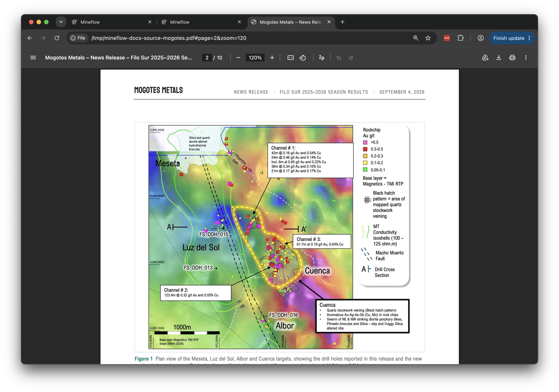
Task: View site information for File
Action: click(78, 38)
